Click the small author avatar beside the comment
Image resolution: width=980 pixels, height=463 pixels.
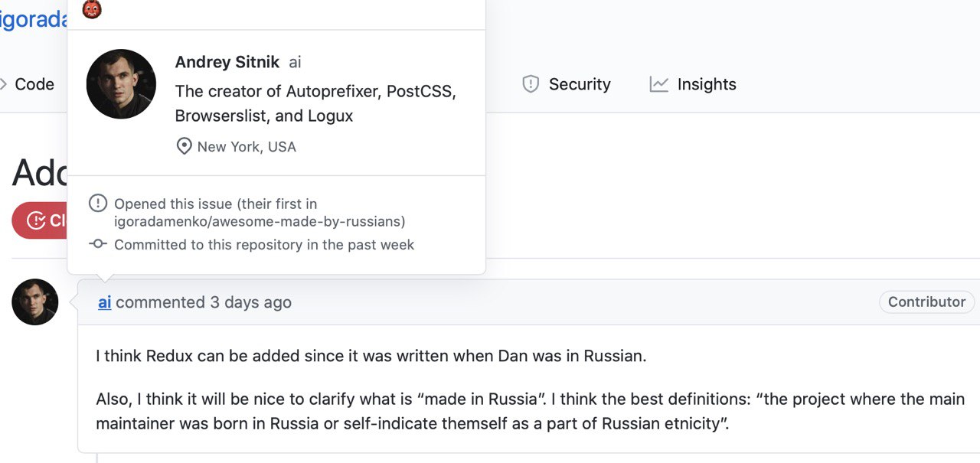[x=35, y=302]
